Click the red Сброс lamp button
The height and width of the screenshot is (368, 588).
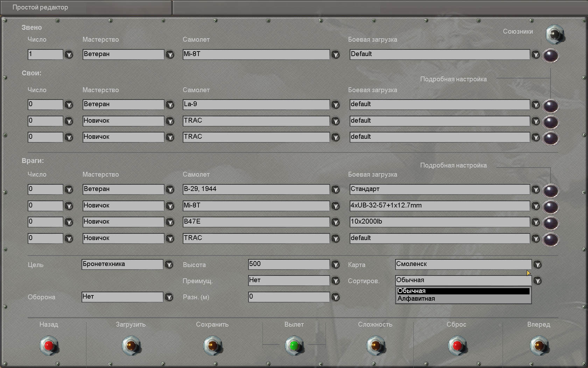click(x=457, y=346)
